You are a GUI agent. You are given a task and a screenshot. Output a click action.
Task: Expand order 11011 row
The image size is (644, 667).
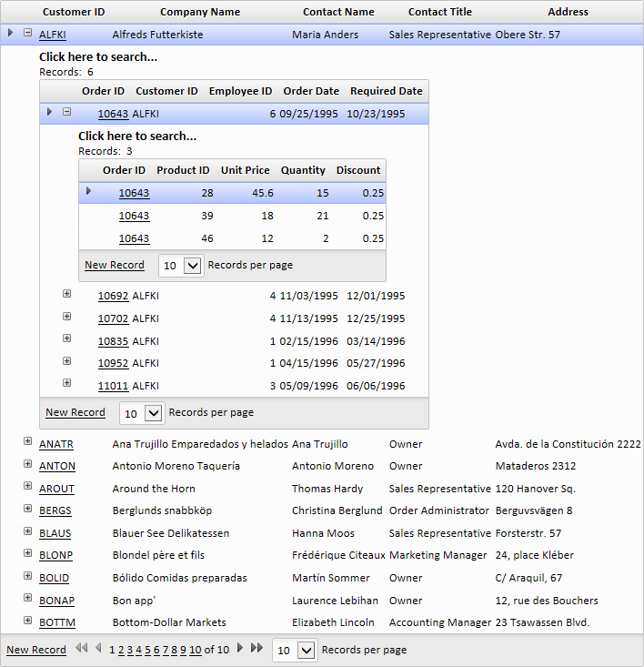click(66, 383)
